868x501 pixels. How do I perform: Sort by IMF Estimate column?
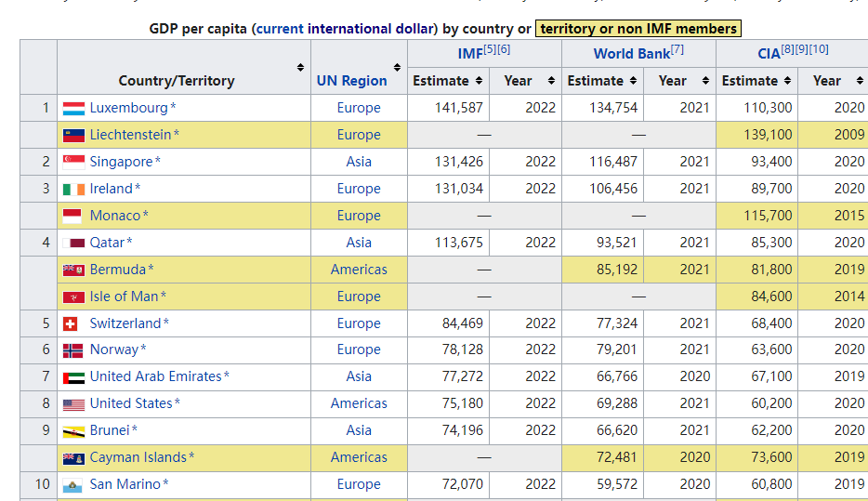[480, 81]
